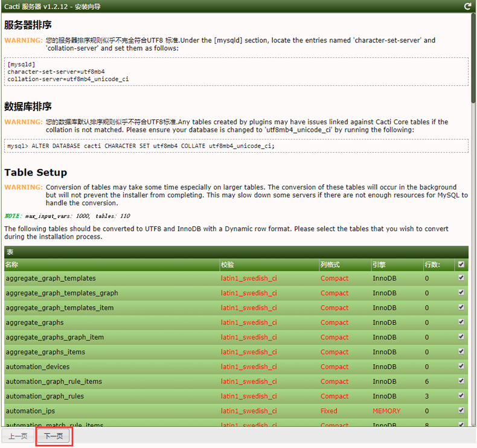477x448 pixels.
Task: Uncheck aggregate_graphs row checkbox
Action: (461, 322)
